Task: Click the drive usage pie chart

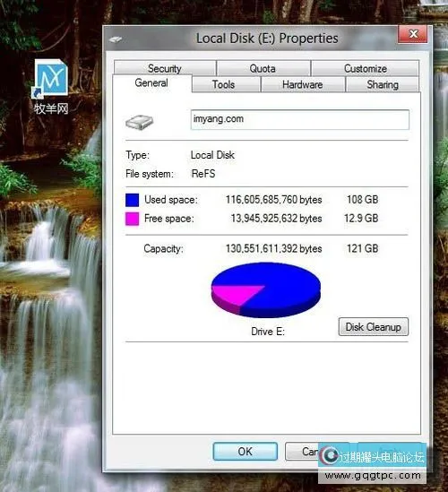Action: tap(266, 290)
